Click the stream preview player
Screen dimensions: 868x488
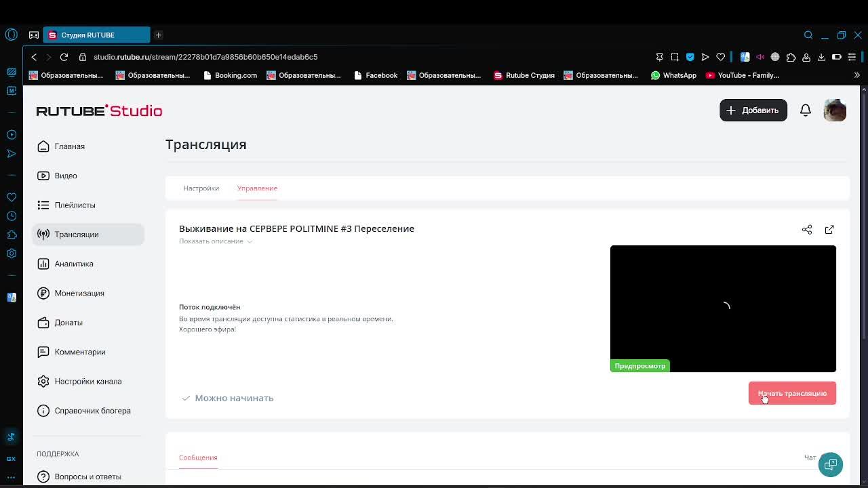723,308
